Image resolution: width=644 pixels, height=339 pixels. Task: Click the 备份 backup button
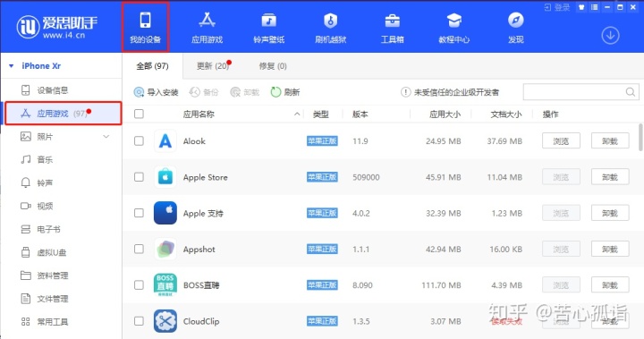pos(204,92)
